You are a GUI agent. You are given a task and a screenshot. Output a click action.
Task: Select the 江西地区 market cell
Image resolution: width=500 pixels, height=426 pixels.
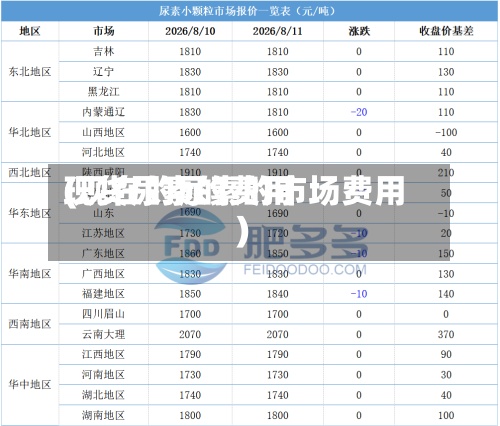click(x=104, y=354)
